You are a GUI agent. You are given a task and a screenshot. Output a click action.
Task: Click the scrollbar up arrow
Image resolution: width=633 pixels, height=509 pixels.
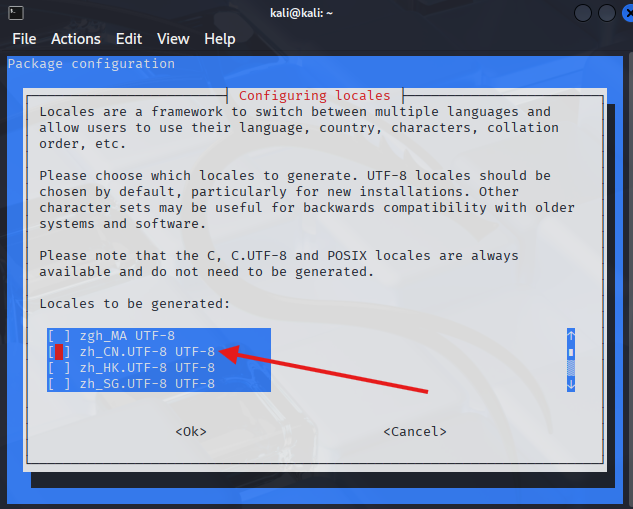(571, 336)
